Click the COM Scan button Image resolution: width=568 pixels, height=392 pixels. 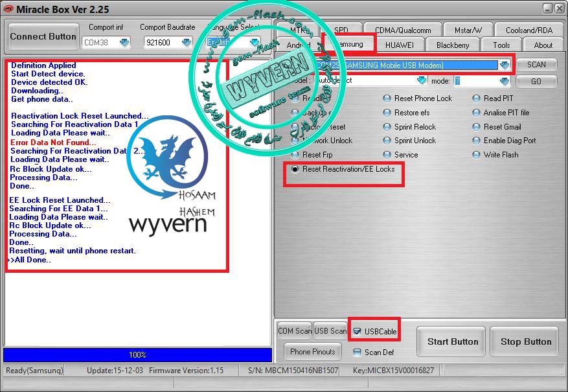click(x=295, y=331)
